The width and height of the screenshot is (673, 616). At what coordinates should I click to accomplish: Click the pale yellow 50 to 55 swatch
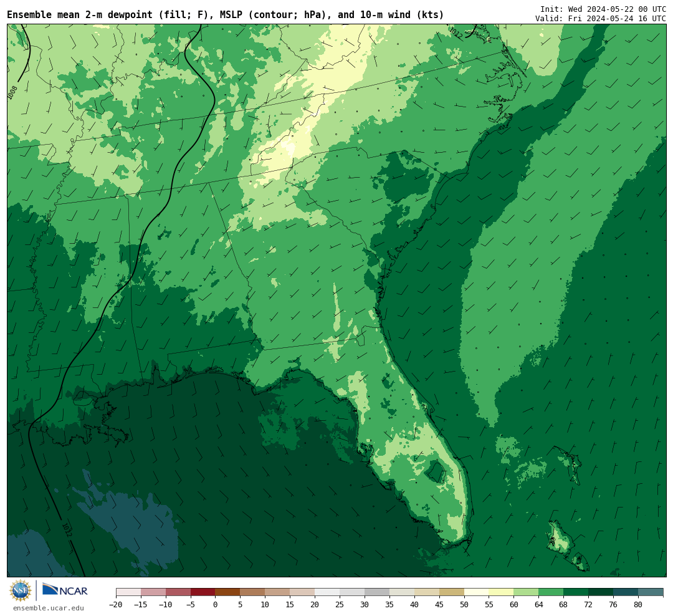[476, 592]
